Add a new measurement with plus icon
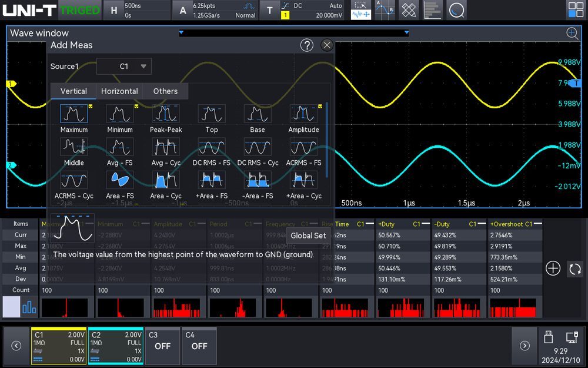 click(x=553, y=268)
